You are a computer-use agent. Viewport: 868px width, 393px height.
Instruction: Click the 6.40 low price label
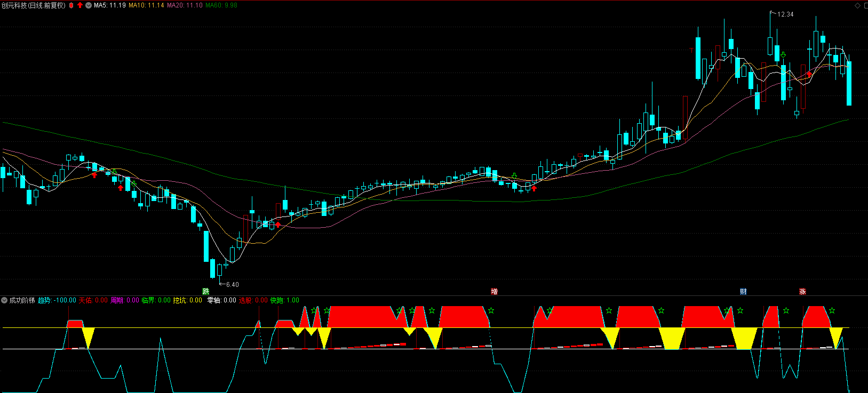pos(233,285)
